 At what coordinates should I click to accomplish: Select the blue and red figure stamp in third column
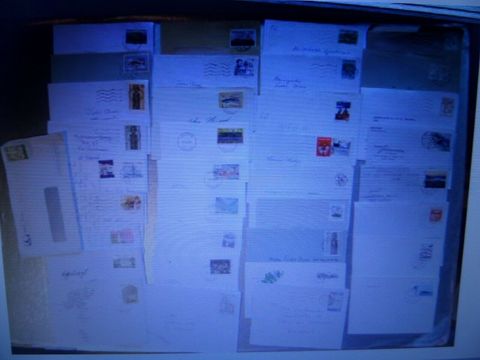[343, 111]
